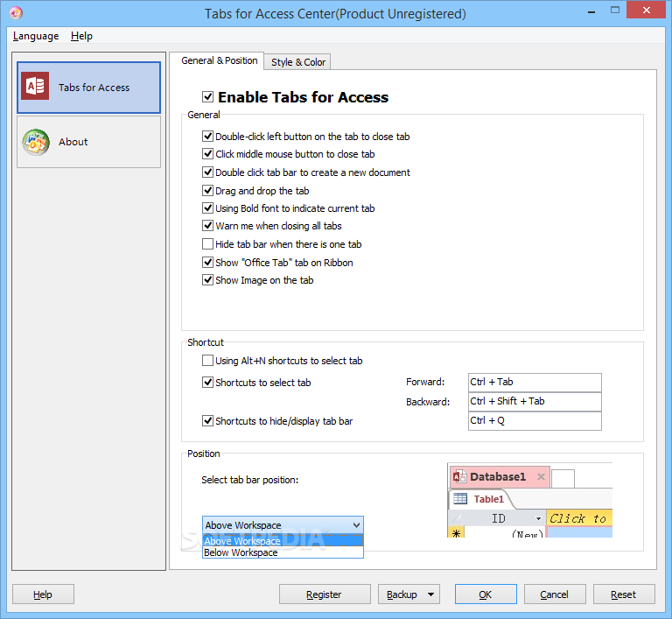Confirm settings with OK button
Viewport: 672px width, 619px height.
(486, 594)
